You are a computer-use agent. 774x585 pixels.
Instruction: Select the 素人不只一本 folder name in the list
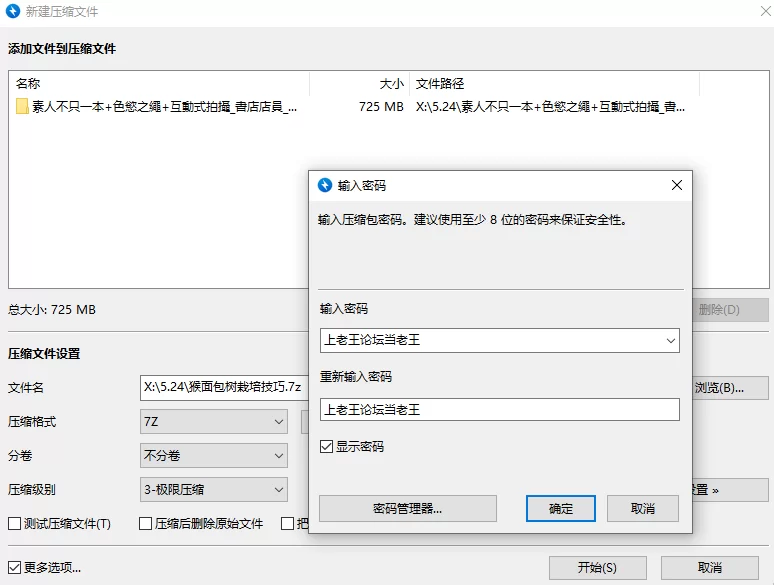tap(164, 107)
